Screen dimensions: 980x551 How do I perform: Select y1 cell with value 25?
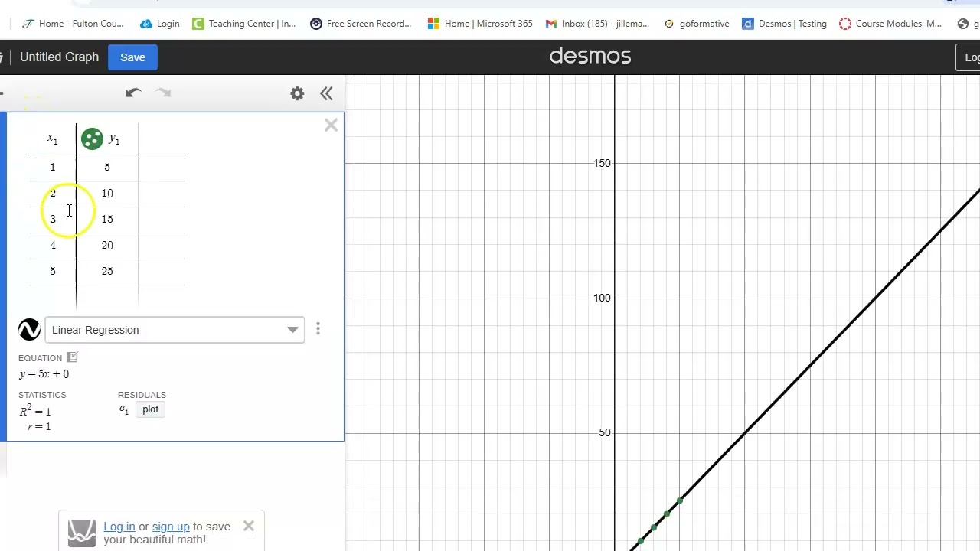(107, 271)
